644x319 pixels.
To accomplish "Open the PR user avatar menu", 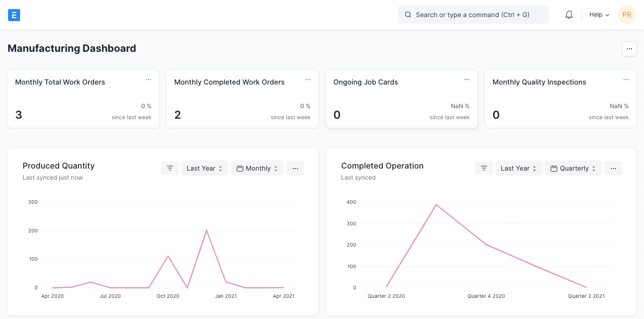I will pyautogui.click(x=626, y=15).
